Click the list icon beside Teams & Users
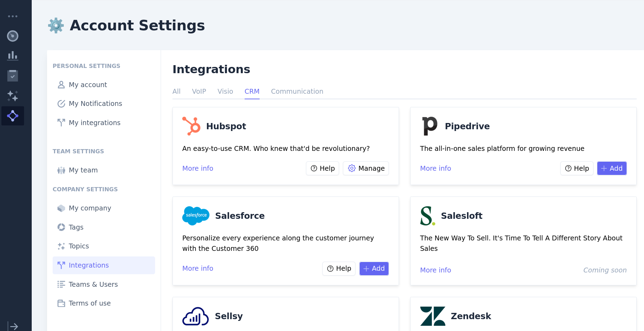Image resolution: width=644 pixels, height=331 pixels. point(61,284)
